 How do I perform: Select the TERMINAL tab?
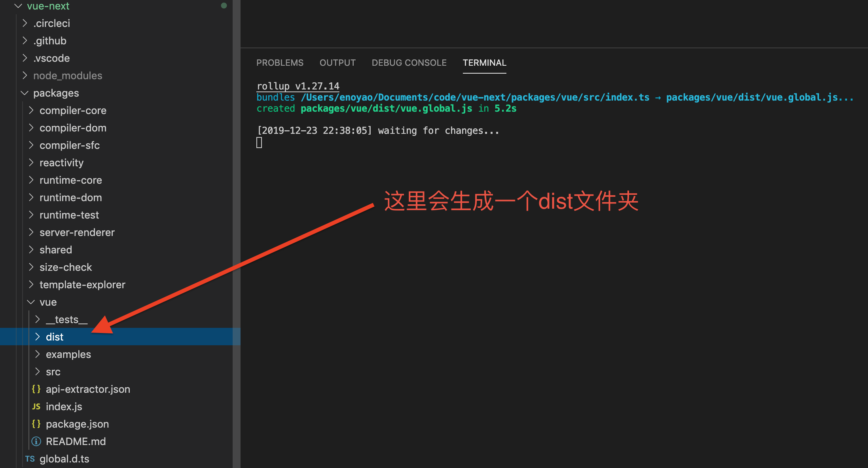[x=485, y=63]
